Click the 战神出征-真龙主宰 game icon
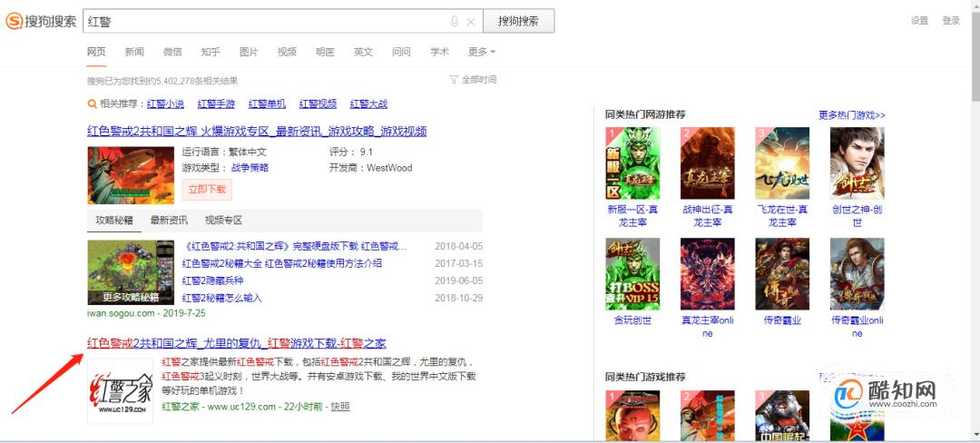980x443 pixels. tap(708, 163)
